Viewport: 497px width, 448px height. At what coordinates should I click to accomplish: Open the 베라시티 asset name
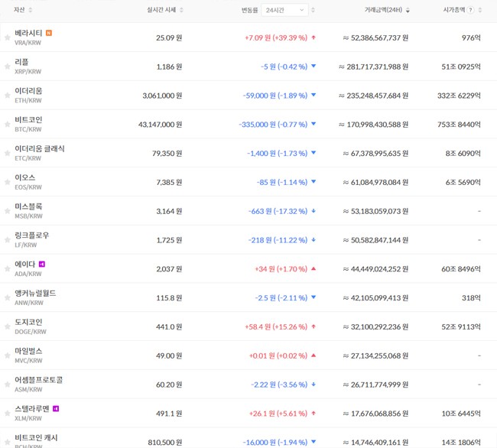28,33
